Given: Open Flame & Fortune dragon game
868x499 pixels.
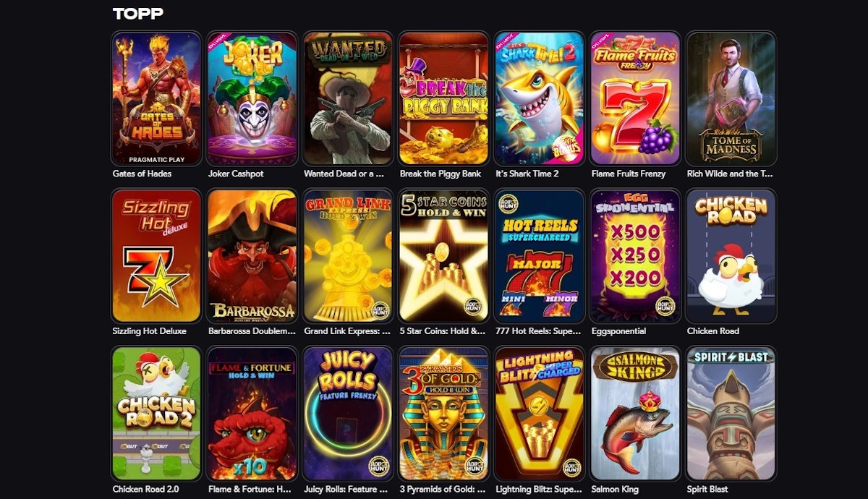Looking at the screenshot, I should pyautogui.click(x=252, y=414).
